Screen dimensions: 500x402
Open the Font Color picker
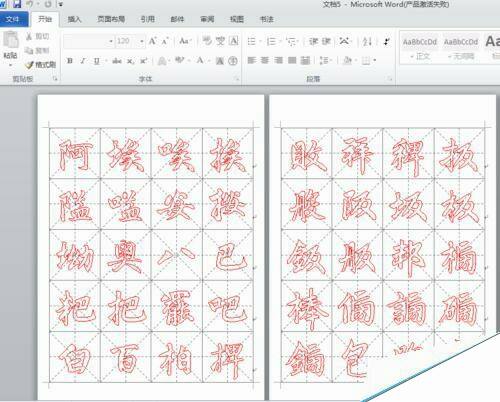coord(200,60)
